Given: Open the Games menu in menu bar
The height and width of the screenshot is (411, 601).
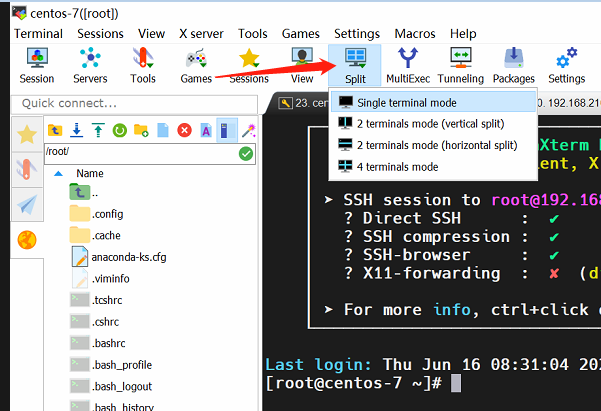Looking at the screenshot, I should [x=300, y=34].
